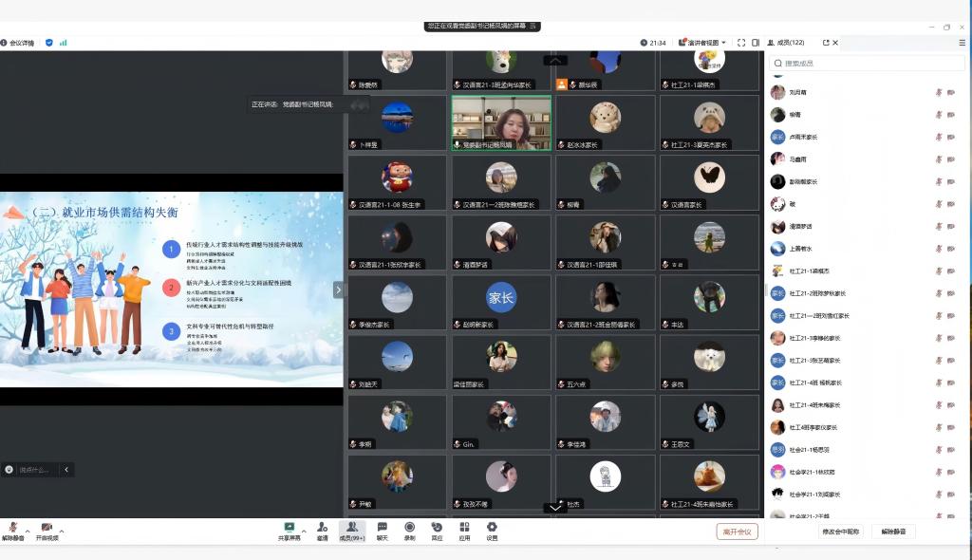This screenshot has height=560, width=972.
Task: Click the network signal strength icon
Action: [64, 43]
